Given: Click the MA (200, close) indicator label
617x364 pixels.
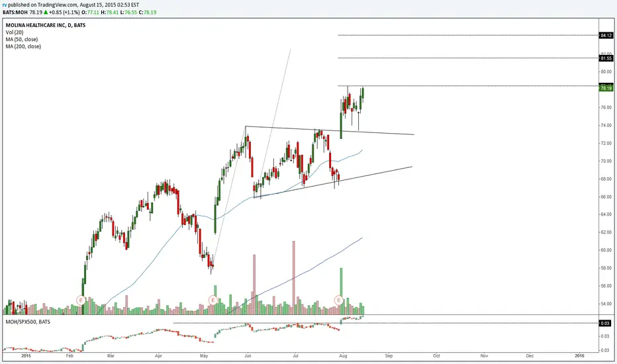Looking at the screenshot, I should pos(23,46).
